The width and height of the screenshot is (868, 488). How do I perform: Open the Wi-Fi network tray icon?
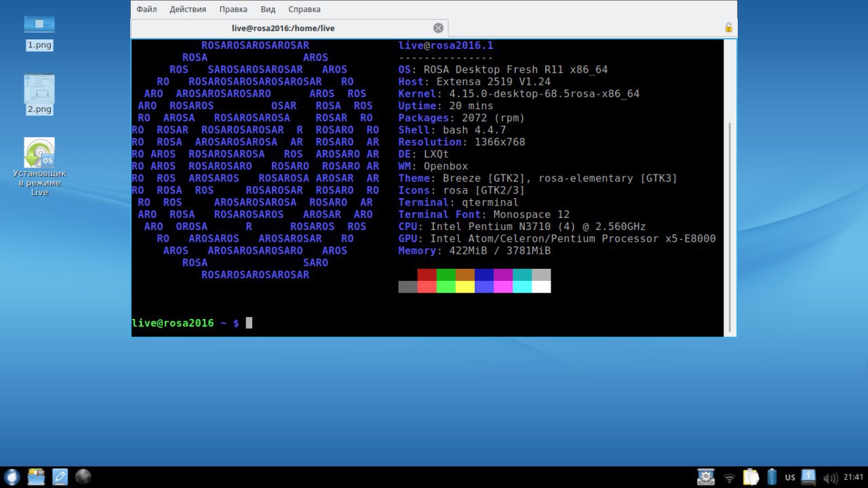click(x=729, y=478)
